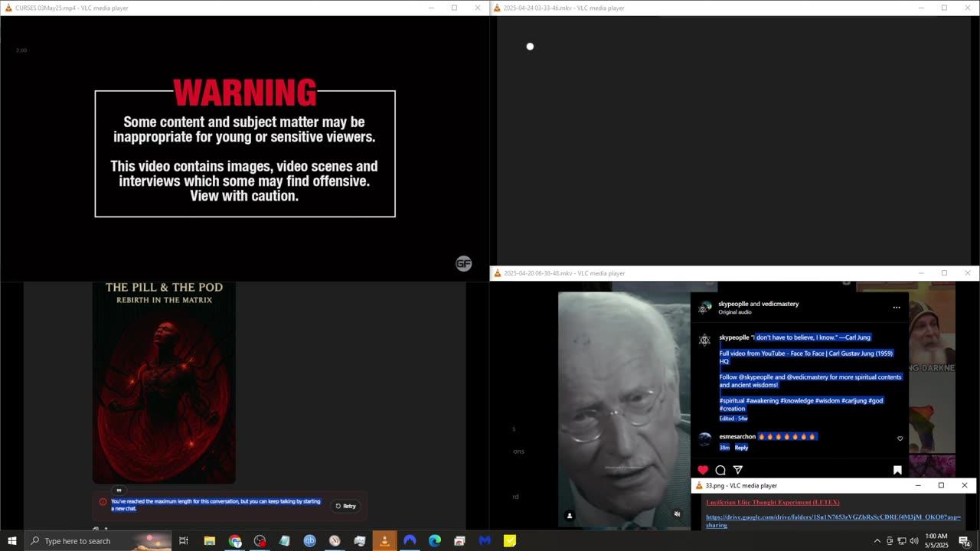Open the Google Drive folder link
Image resolution: width=980 pixels, height=551 pixels.
point(833,521)
